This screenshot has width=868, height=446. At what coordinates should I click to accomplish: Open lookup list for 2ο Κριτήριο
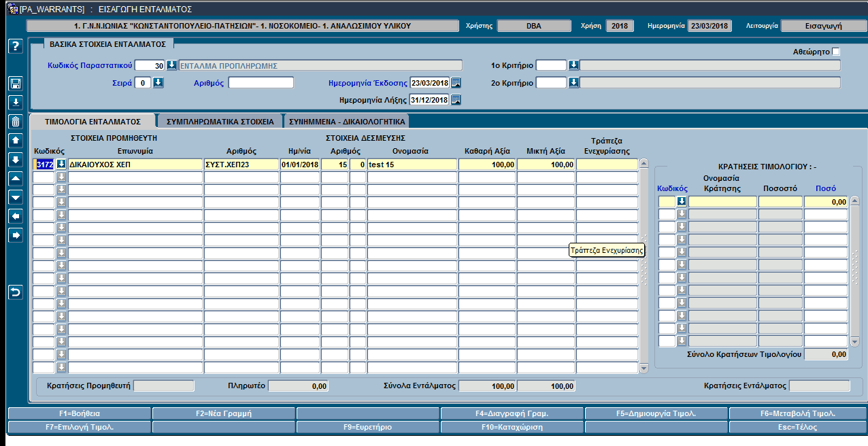tap(573, 83)
